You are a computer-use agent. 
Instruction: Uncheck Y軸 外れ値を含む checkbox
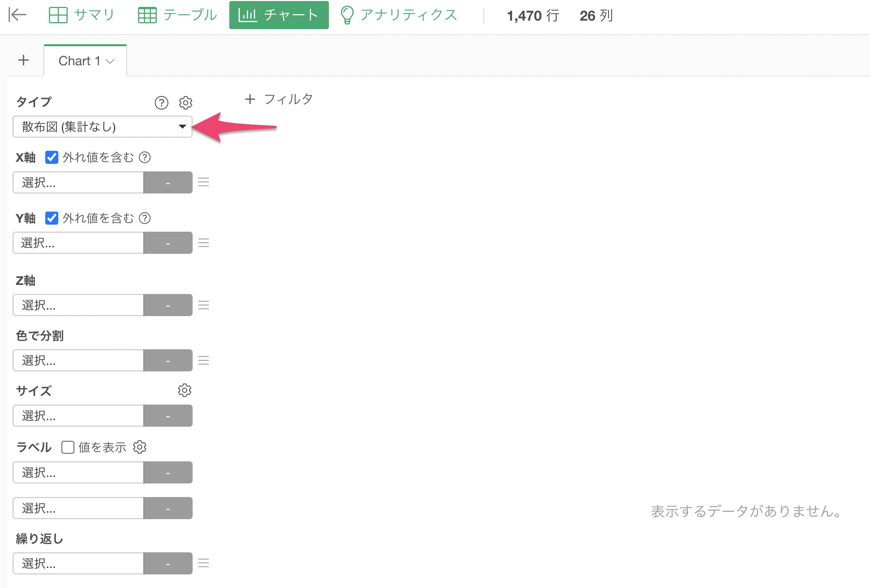52,218
